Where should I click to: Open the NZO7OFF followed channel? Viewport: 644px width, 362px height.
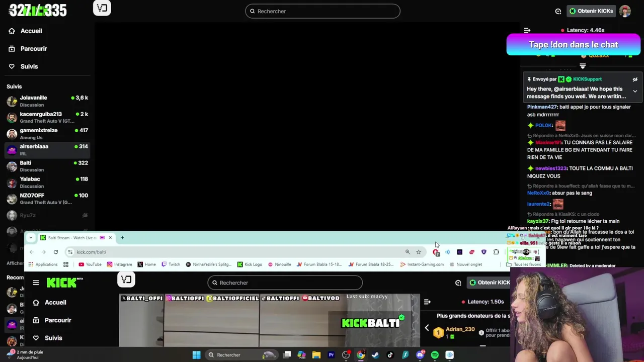[x=47, y=199]
